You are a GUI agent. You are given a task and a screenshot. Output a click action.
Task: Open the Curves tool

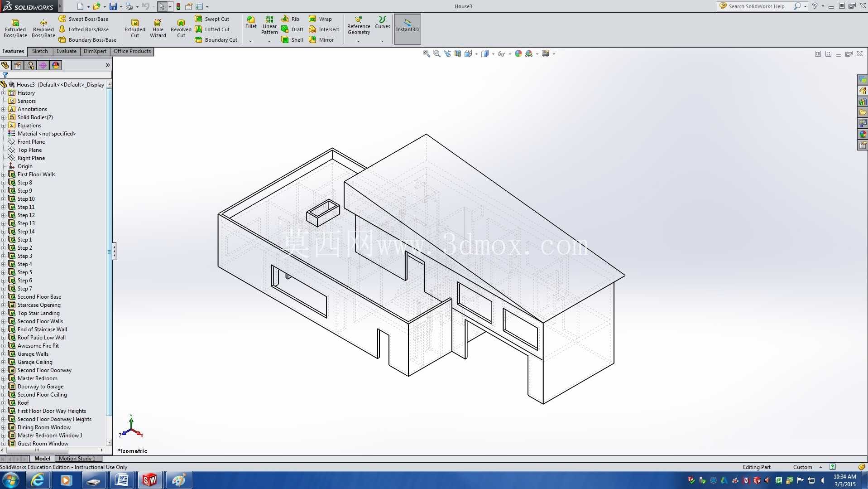point(382,22)
